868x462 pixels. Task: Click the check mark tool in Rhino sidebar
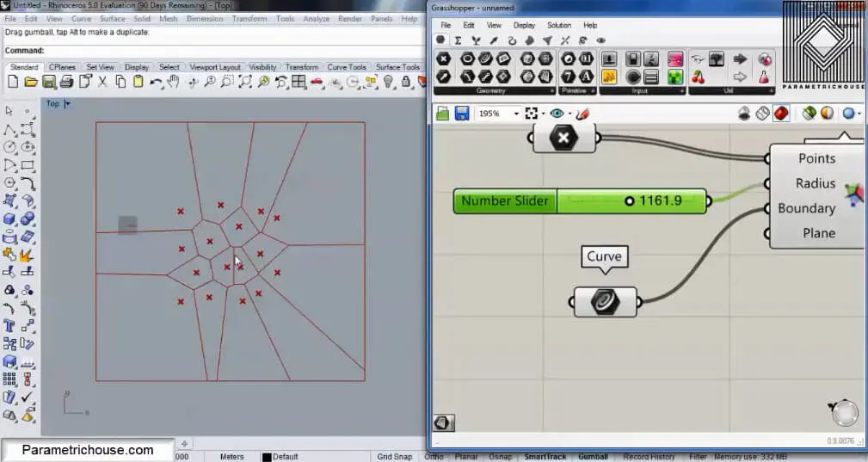tap(28, 397)
